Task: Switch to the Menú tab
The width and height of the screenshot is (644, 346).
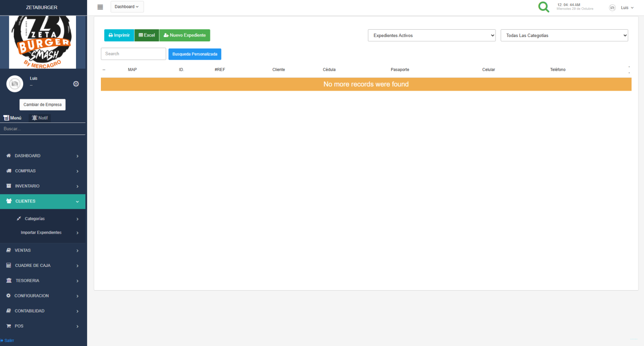Action: 12,118
